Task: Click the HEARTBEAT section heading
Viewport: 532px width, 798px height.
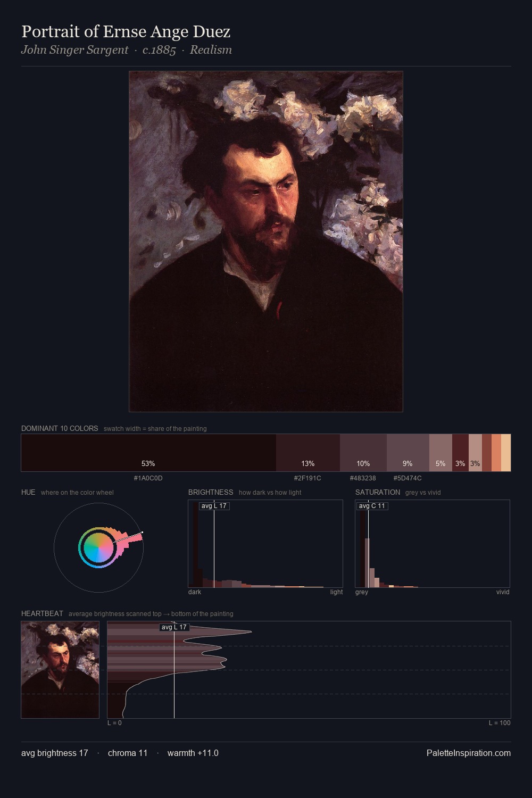Action: pos(42,613)
